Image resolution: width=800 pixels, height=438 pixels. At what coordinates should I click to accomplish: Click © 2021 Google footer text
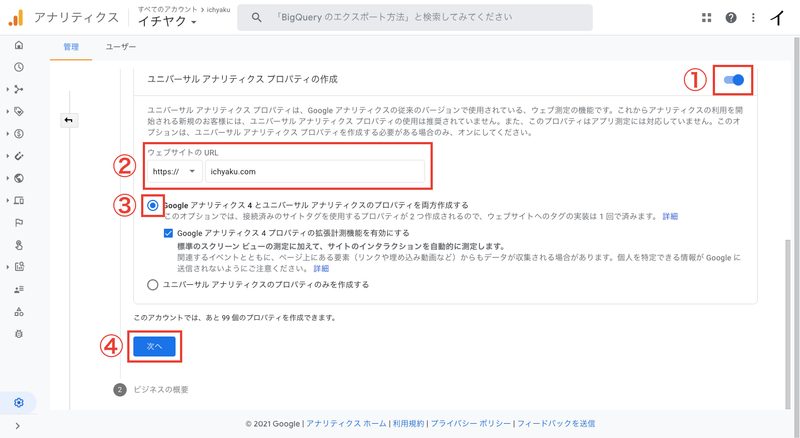point(272,424)
